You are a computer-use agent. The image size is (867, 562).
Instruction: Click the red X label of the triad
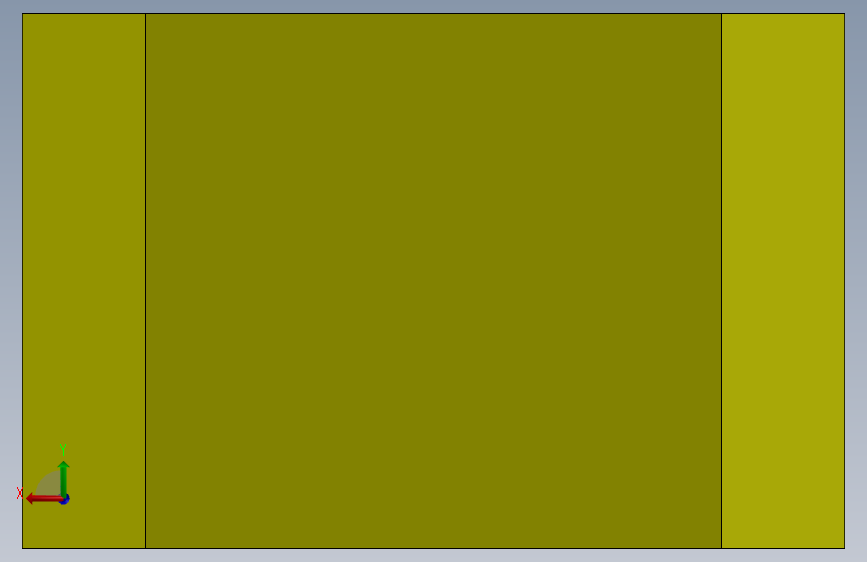[20, 493]
